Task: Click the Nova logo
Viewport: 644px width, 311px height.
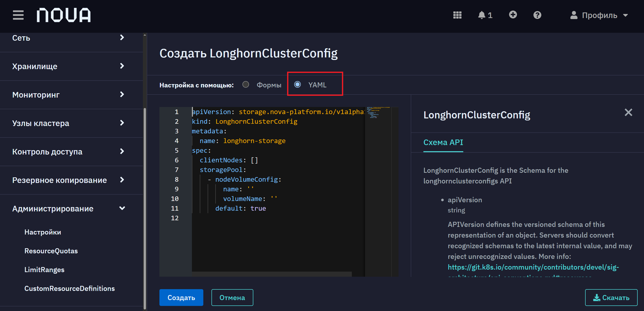Action: [x=64, y=15]
